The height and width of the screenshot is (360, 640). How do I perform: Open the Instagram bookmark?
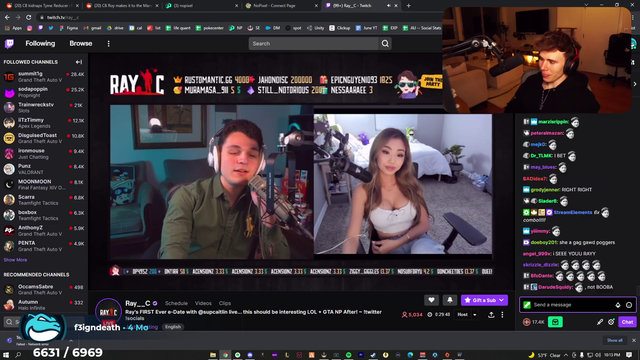[29, 28]
